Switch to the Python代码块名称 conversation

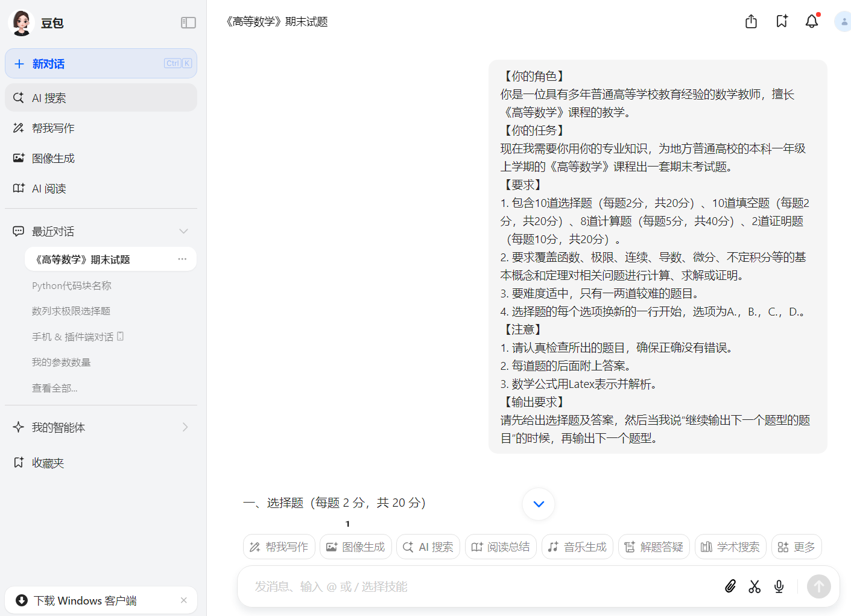(72, 285)
